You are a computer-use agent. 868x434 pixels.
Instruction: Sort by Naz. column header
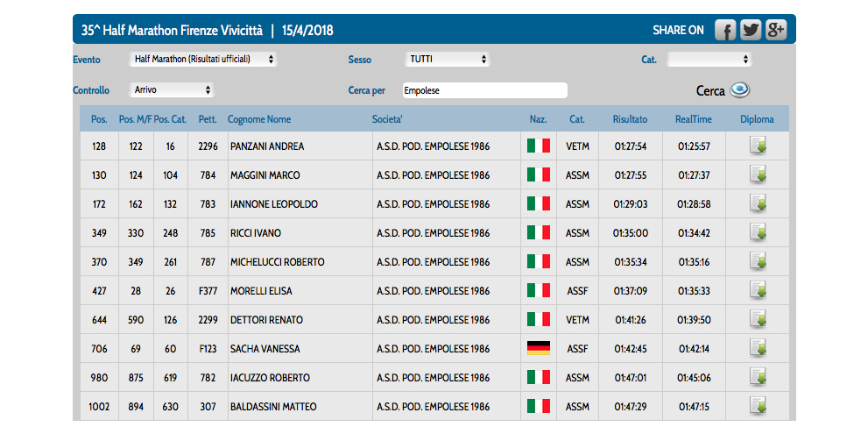pos(538,119)
